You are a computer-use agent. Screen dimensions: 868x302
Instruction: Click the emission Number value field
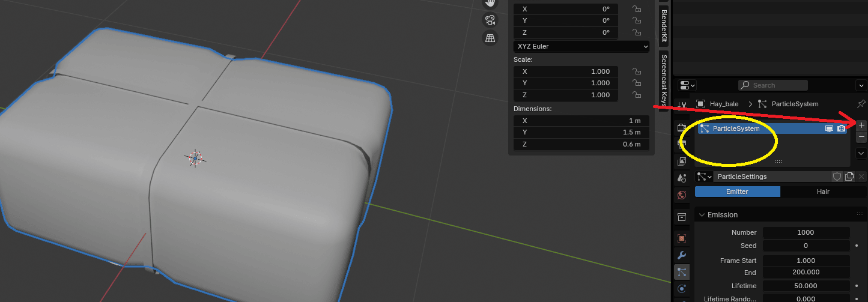[806, 232]
